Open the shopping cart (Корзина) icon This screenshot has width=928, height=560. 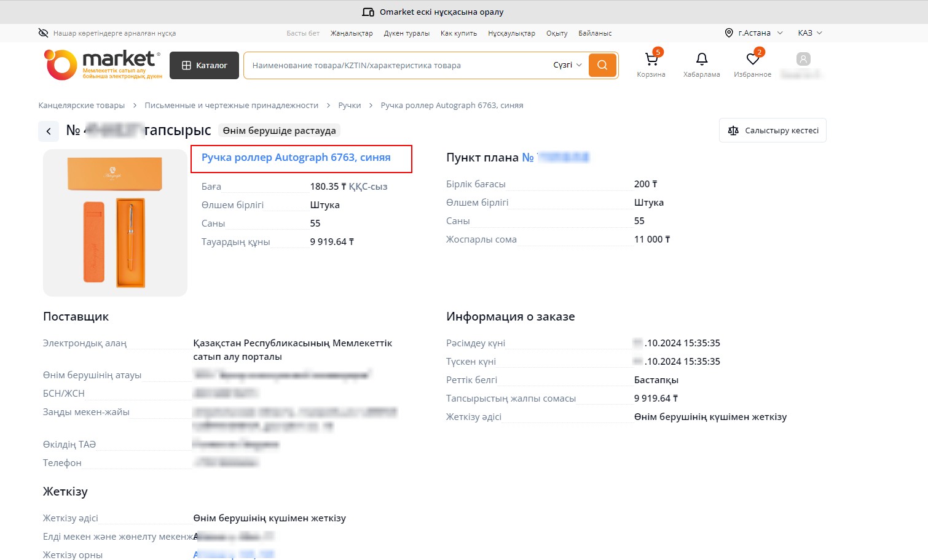[x=651, y=60]
